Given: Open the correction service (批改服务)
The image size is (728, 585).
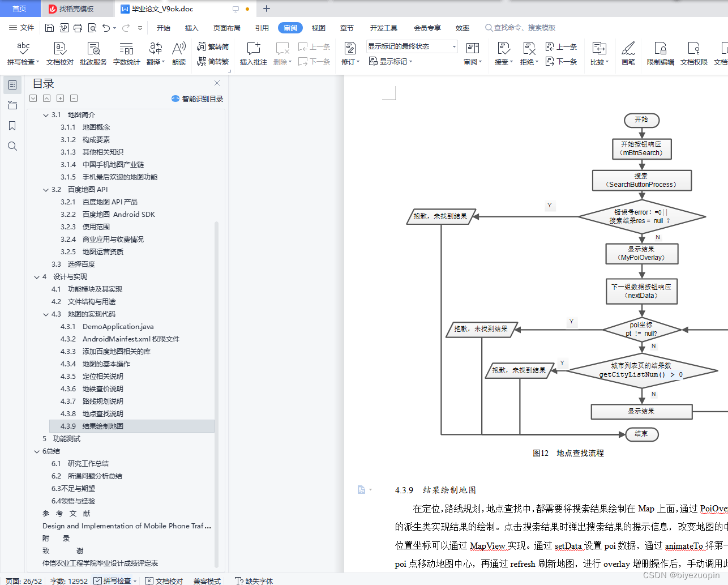Looking at the screenshot, I should point(93,54).
